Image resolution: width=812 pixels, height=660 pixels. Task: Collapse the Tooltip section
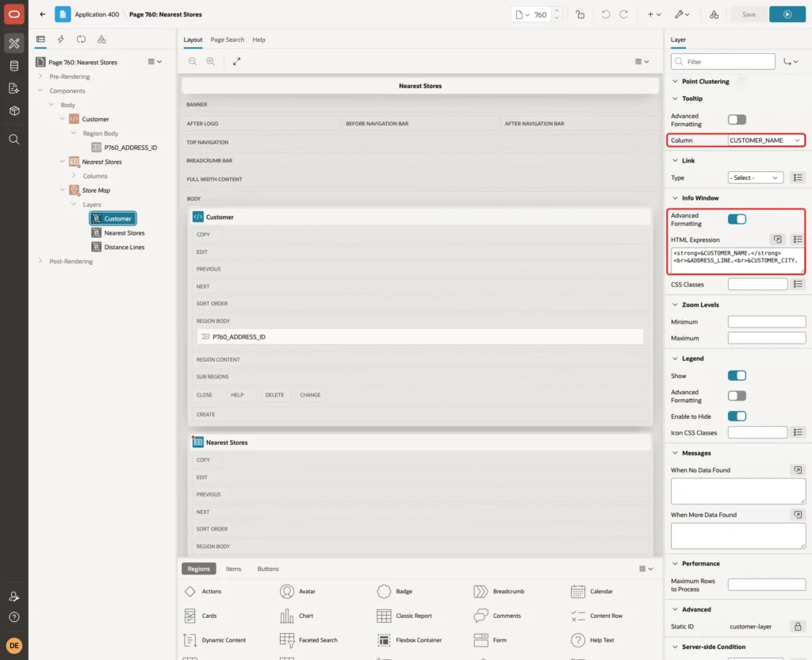click(675, 98)
